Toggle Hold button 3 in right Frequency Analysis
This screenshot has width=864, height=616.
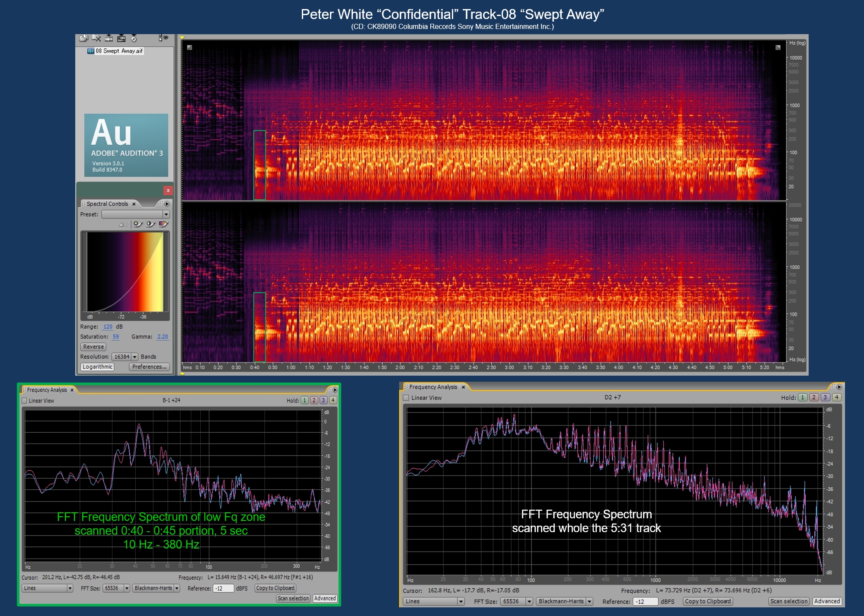click(825, 397)
